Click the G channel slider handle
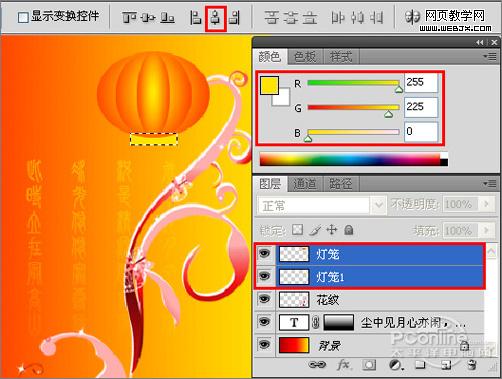 pos(388,114)
